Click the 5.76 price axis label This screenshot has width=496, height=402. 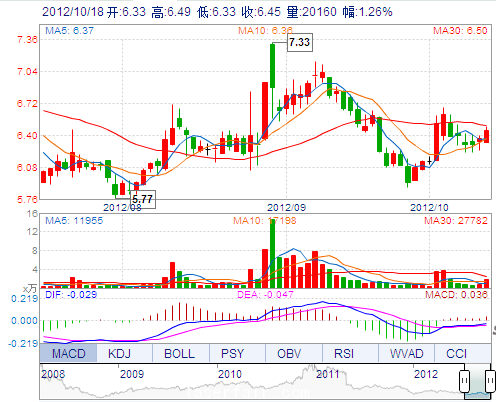(27, 199)
